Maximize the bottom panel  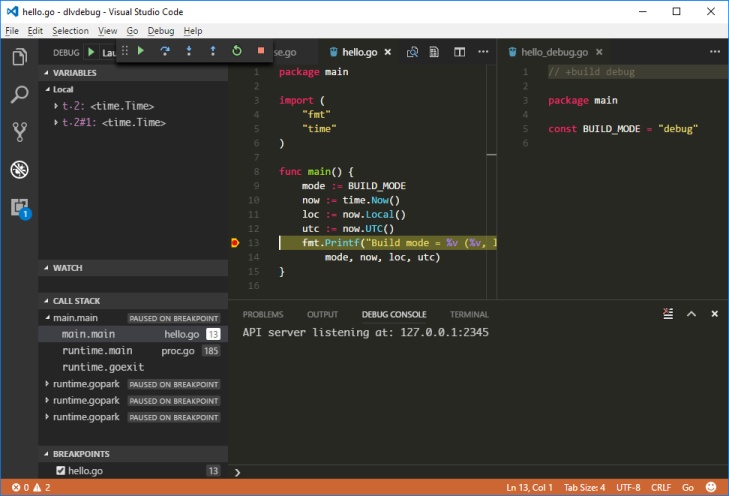coord(691,314)
